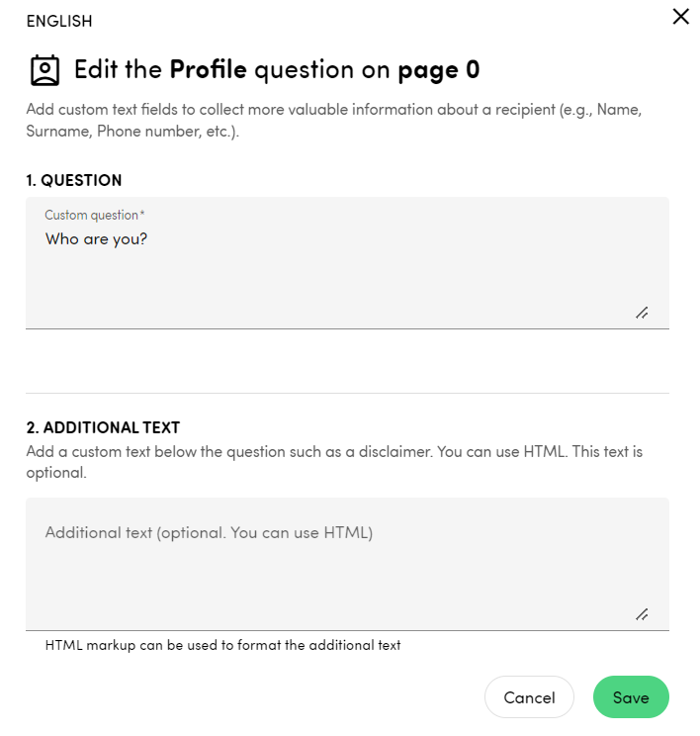Click the HTML markup helper text
Image resolution: width=700 pixels, height=736 pixels.
pyautogui.click(x=222, y=645)
